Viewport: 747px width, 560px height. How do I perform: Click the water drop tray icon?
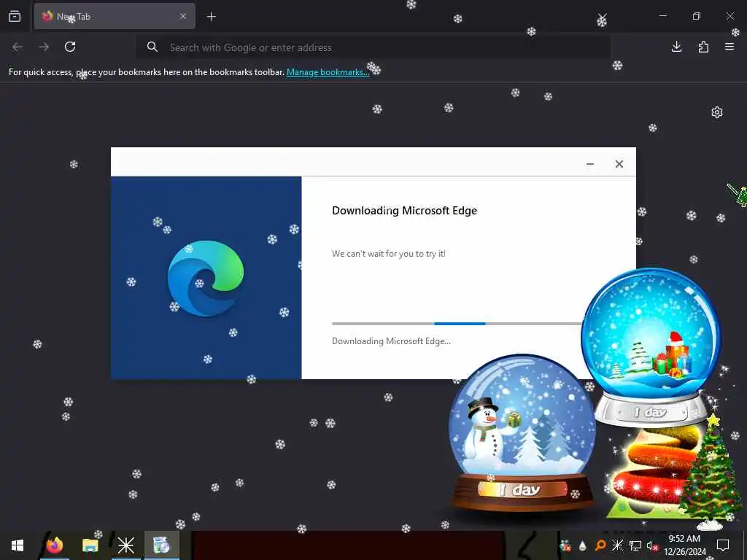(583, 545)
